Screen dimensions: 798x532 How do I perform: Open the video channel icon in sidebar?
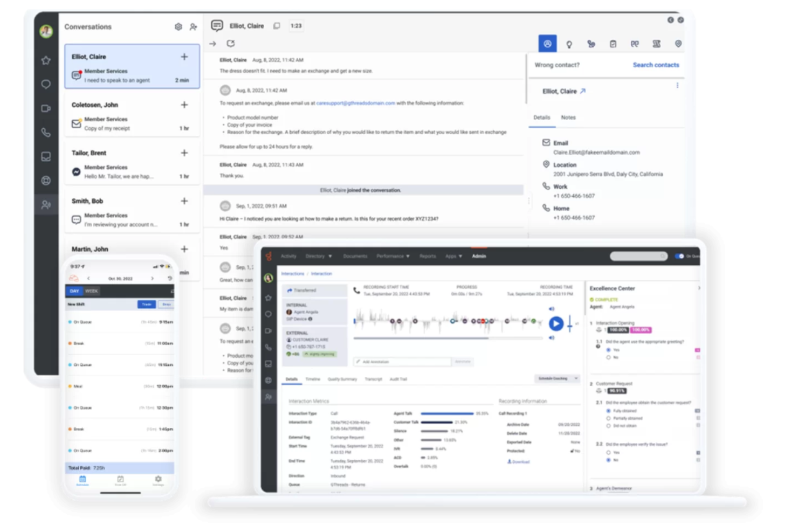[46, 108]
